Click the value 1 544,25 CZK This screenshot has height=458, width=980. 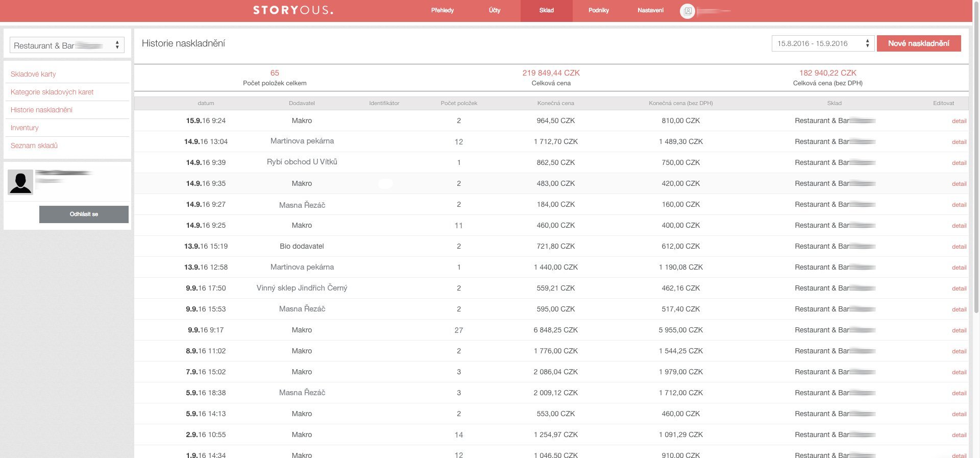point(681,351)
